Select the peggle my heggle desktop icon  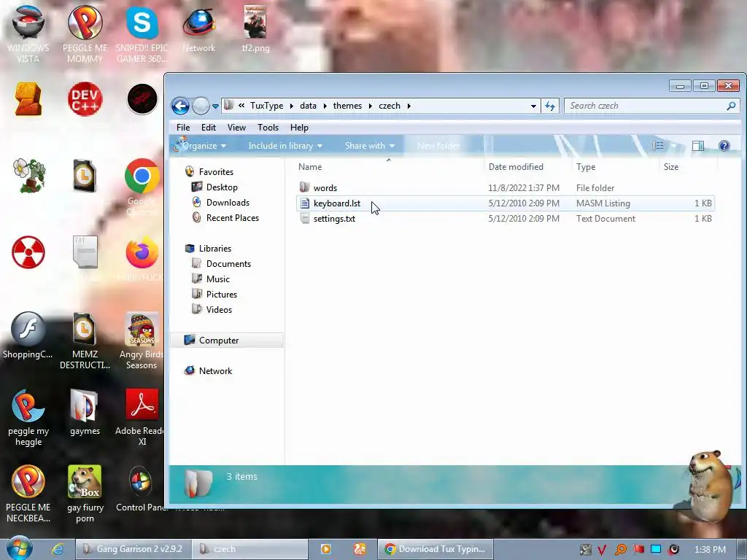[28, 418]
